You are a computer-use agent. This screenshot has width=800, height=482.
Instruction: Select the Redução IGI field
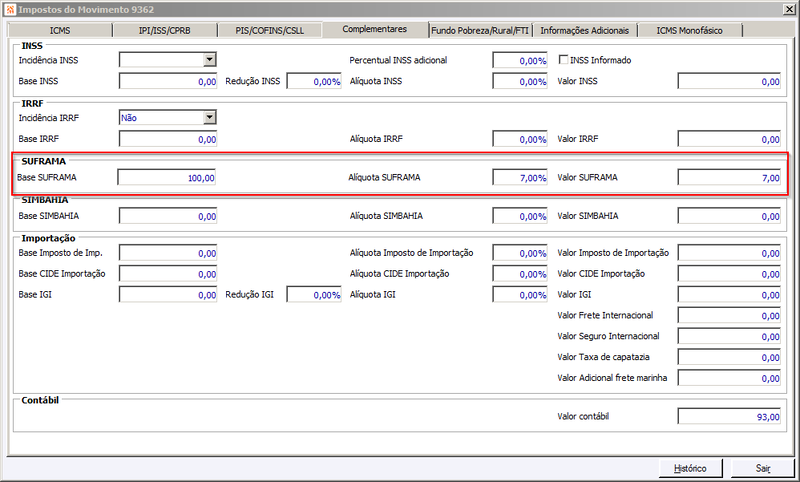(314, 294)
